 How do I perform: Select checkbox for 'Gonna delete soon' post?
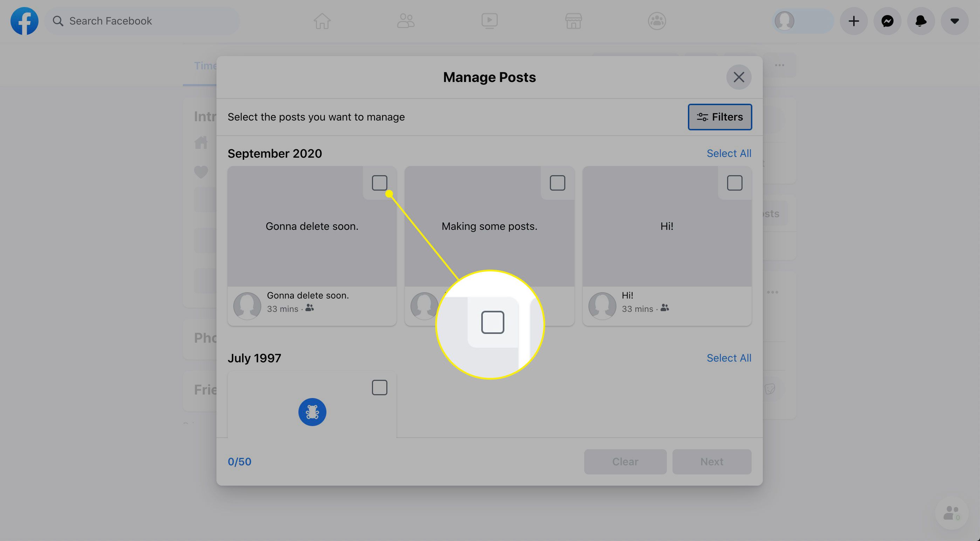[x=379, y=182]
